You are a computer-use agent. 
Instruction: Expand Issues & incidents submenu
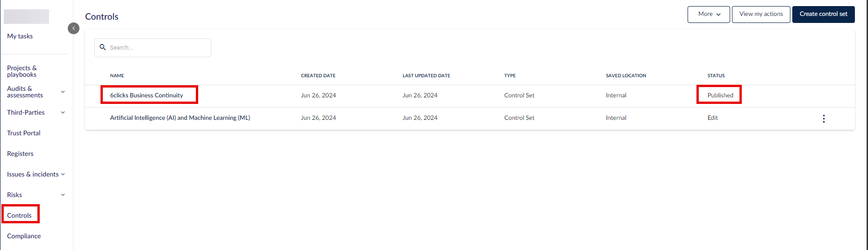pyautogui.click(x=63, y=174)
